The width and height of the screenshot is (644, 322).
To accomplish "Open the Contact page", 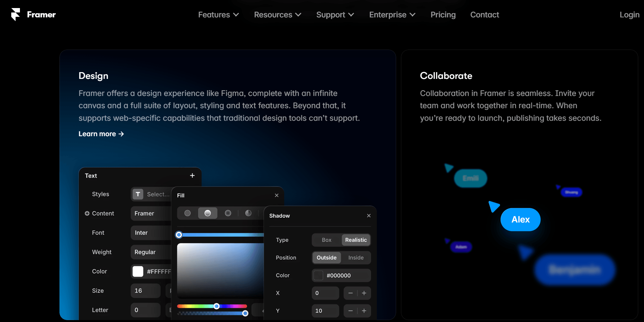I will pyautogui.click(x=485, y=15).
